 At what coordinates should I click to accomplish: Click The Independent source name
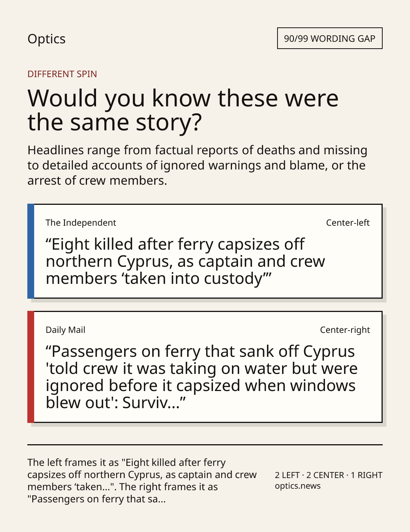[81, 223]
